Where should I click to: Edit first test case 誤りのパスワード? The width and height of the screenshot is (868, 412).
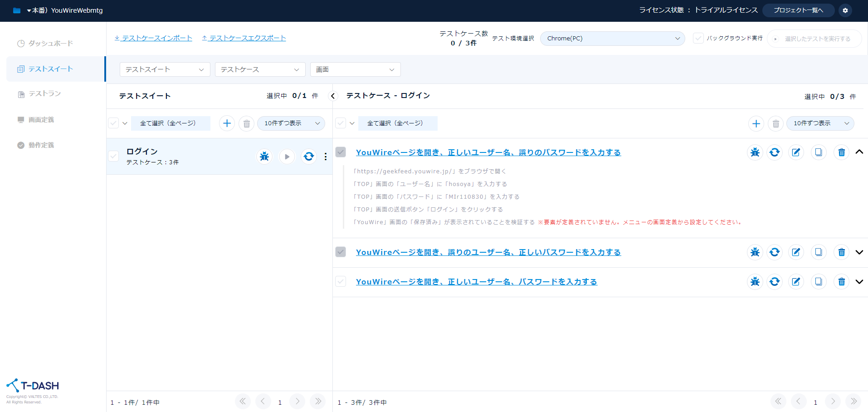796,152
